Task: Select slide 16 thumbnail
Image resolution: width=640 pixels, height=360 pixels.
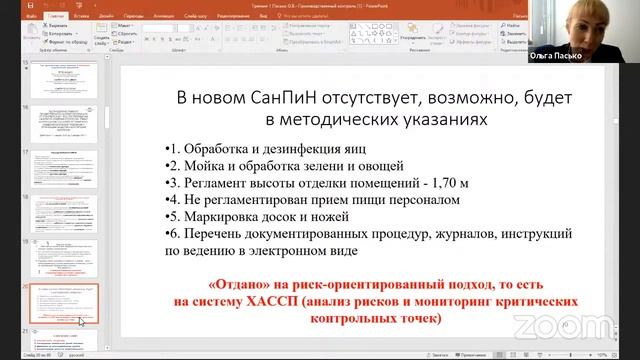Action: (64, 124)
